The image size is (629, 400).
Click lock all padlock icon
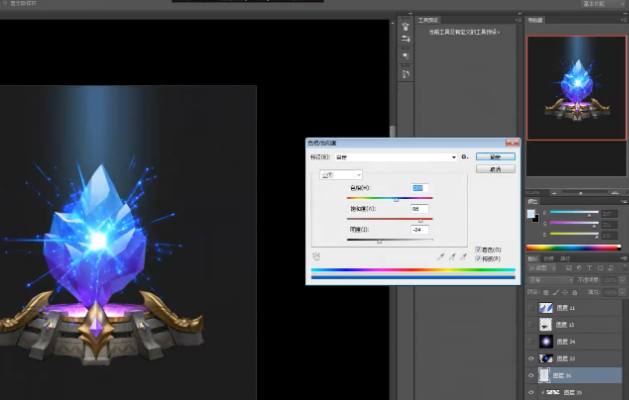(x=574, y=292)
